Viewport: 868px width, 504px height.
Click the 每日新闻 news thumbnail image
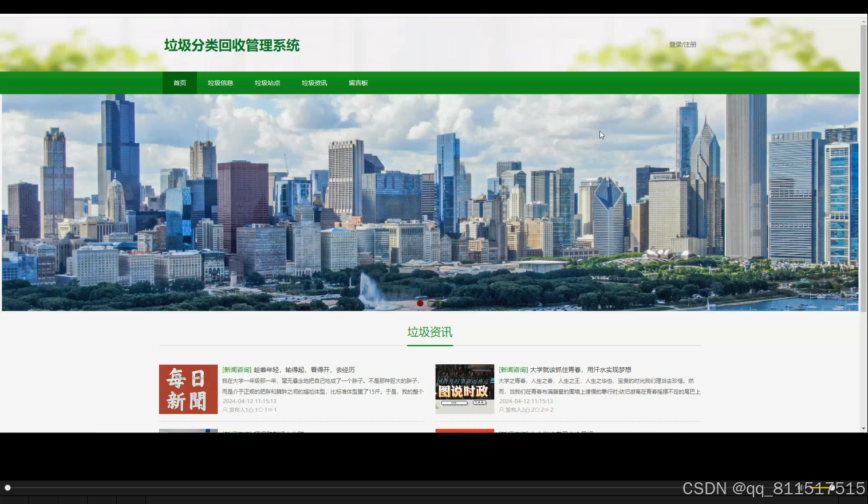188,389
